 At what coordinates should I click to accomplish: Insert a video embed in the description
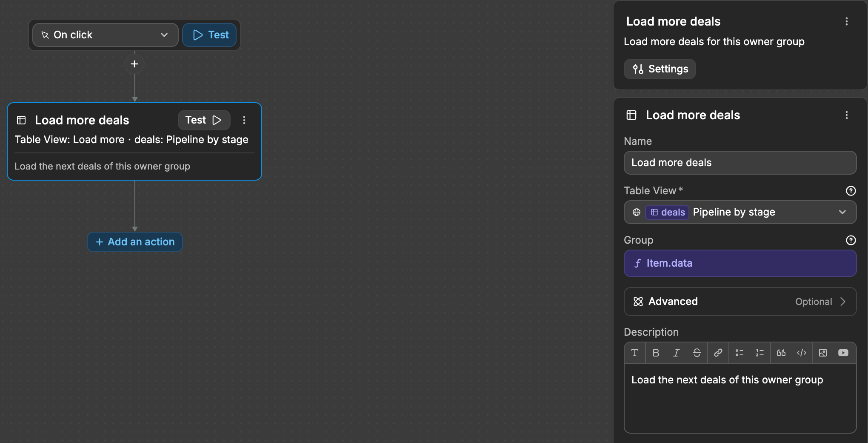coord(843,353)
